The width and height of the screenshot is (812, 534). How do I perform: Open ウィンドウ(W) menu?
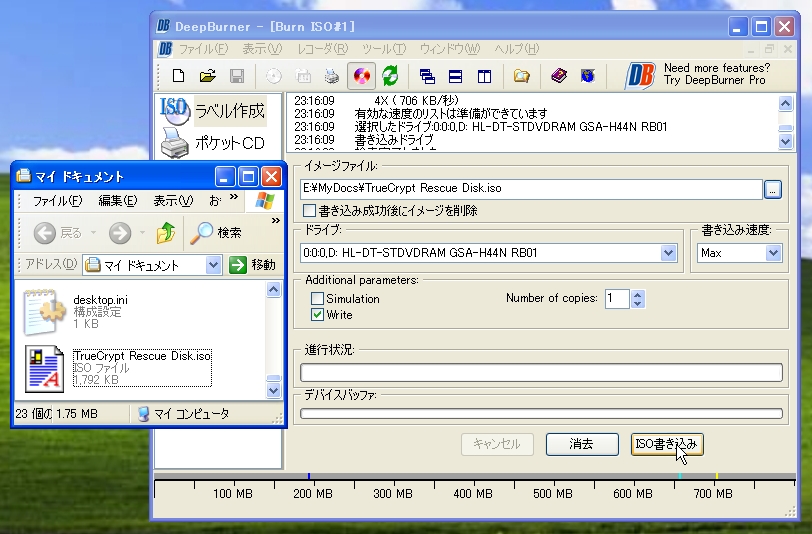(x=450, y=49)
